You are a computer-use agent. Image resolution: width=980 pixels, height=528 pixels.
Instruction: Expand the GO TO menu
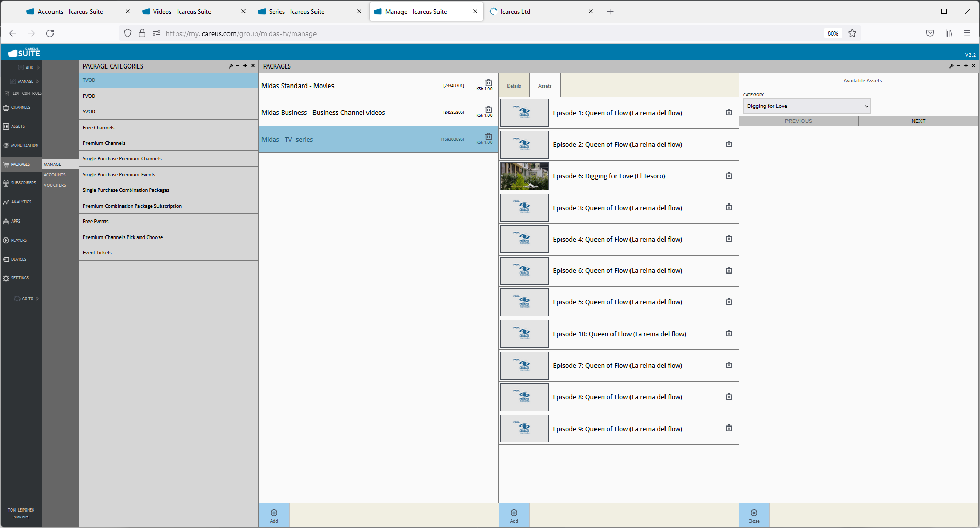tap(27, 299)
